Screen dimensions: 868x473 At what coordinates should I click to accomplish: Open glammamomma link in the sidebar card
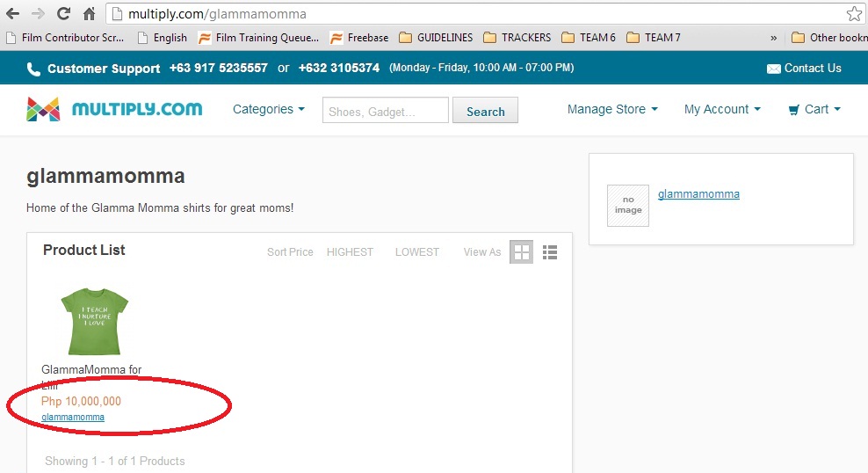(698, 193)
